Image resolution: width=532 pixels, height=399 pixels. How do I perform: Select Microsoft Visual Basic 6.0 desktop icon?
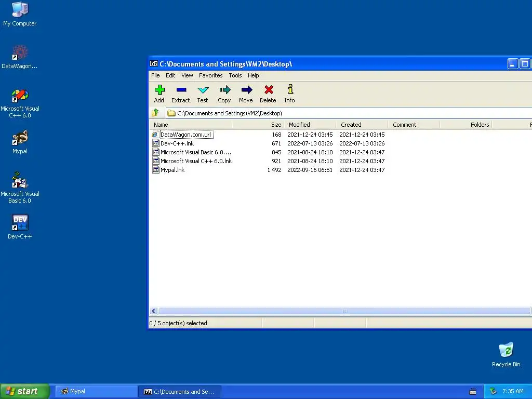pyautogui.click(x=20, y=180)
